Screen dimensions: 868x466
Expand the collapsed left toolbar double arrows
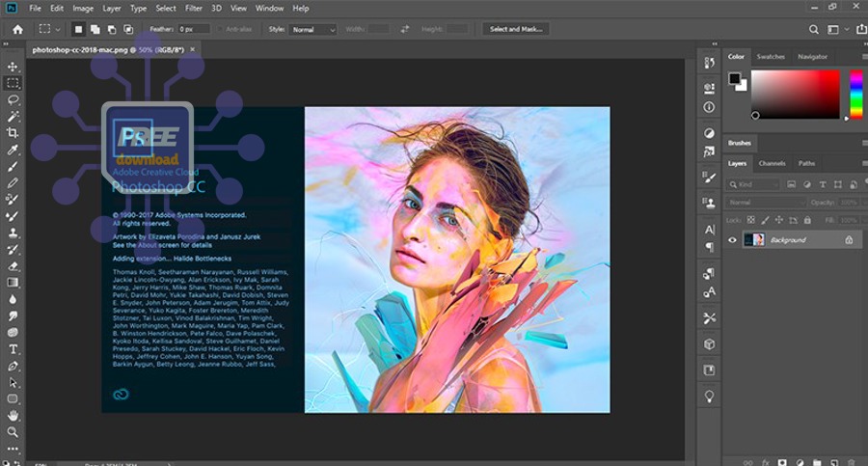pos(6,43)
